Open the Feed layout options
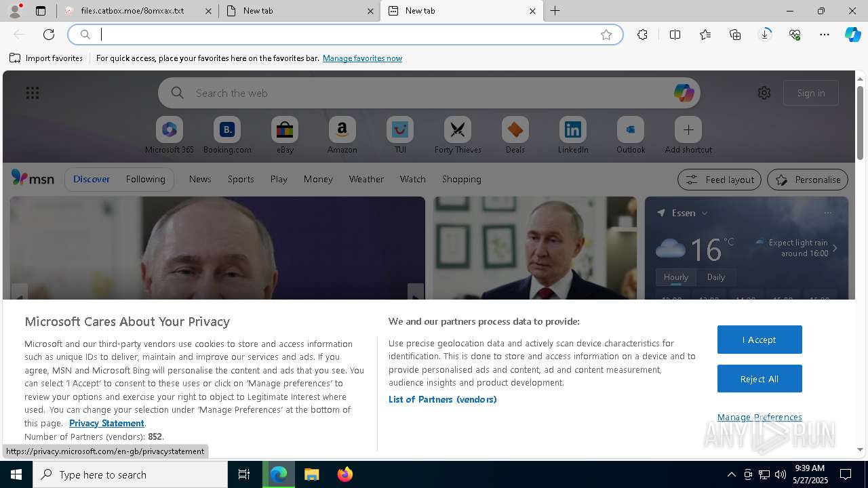Screen dimensions: 868x488 tap(719, 180)
